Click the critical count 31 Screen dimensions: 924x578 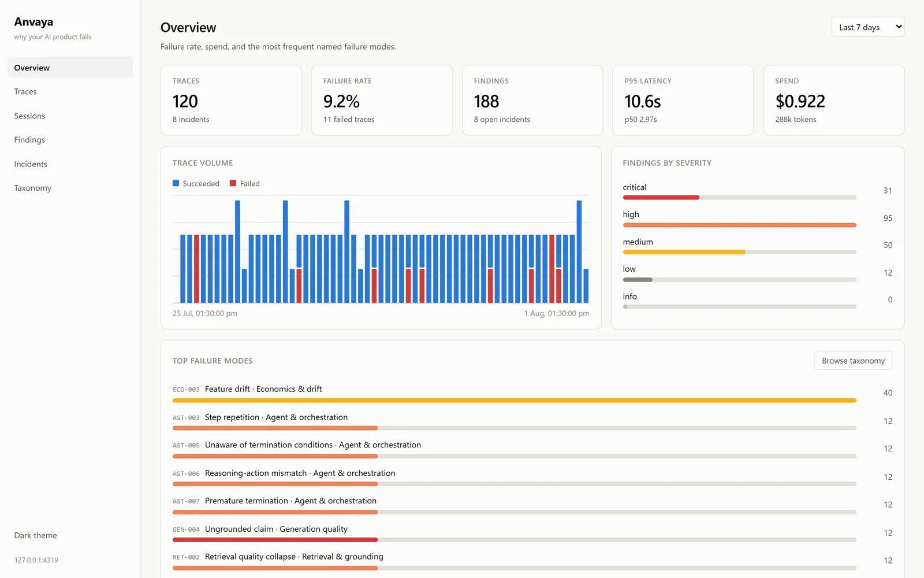point(888,191)
